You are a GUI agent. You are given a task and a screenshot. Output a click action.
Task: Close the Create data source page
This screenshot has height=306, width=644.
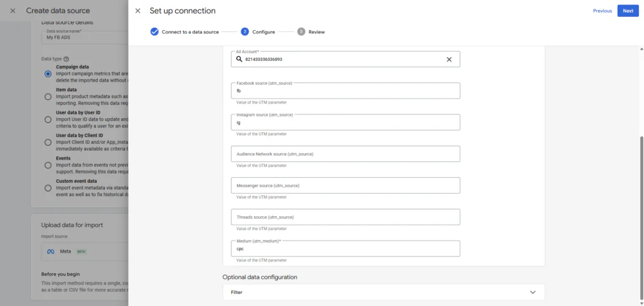(x=13, y=11)
